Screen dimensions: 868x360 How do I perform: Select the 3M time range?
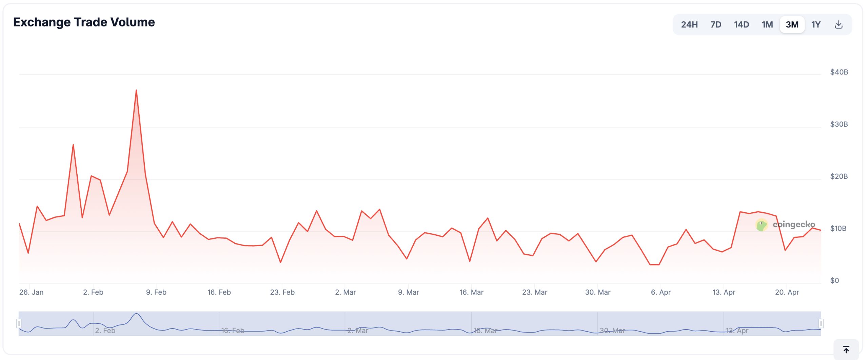(x=792, y=24)
